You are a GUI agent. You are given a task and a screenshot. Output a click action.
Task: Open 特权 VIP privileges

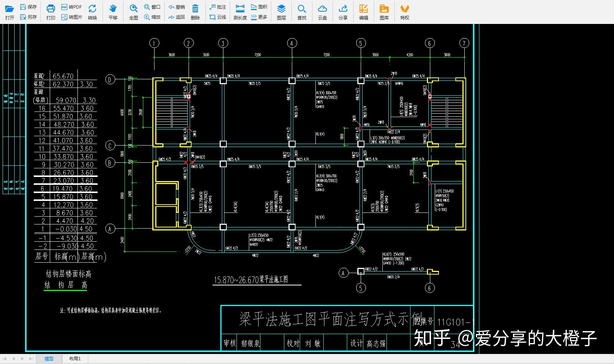[405, 12]
